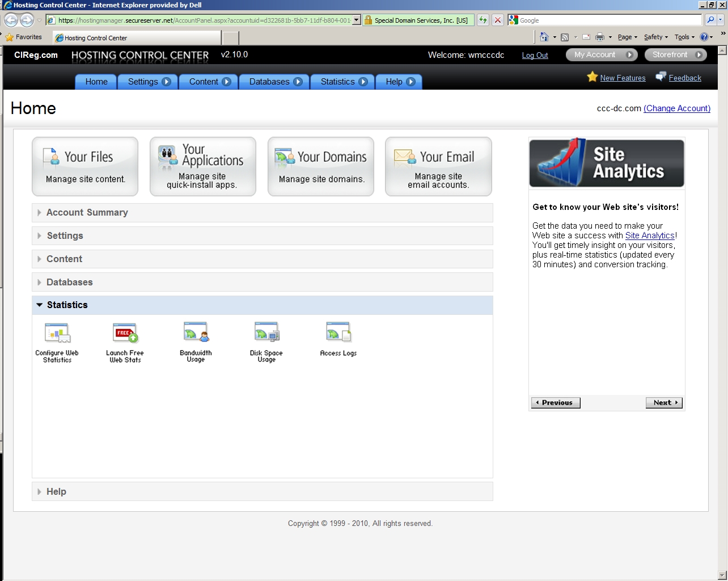Viewport: 728px width, 581px height.
Task: Open the Storefront dropdown
Action: point(676,55)
